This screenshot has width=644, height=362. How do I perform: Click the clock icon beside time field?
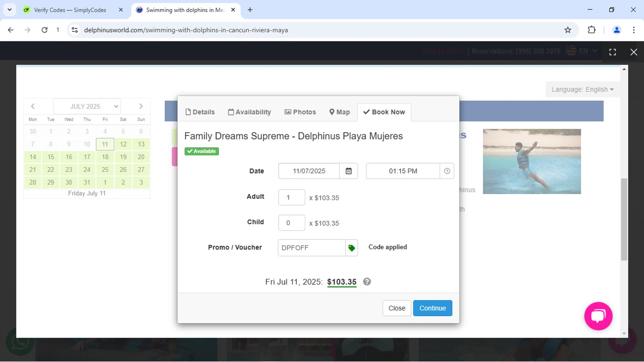pyautogui.click(x=447, y=171)
